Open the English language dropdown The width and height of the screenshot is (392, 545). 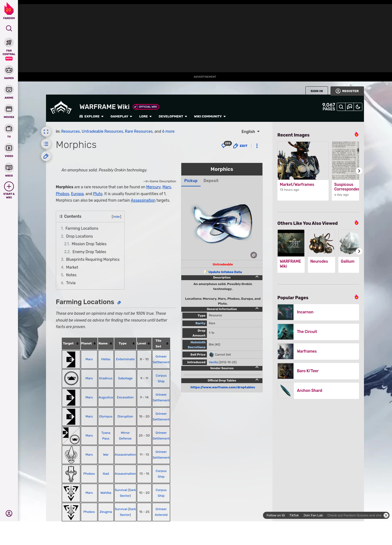250,132
